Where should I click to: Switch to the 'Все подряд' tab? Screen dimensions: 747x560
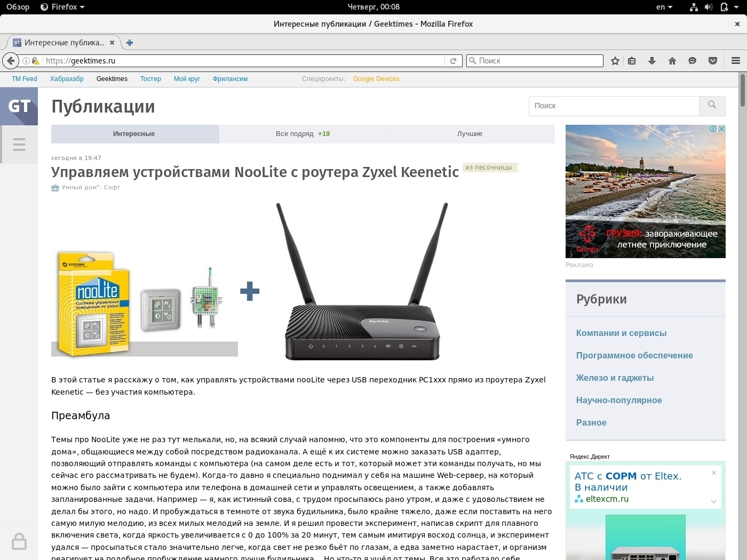point(303,134)
